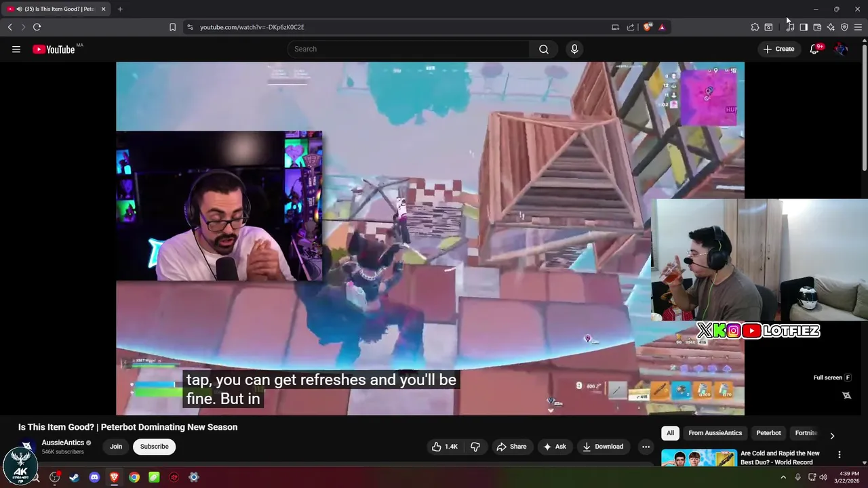Open volume control in system tray

coord(823,477)
